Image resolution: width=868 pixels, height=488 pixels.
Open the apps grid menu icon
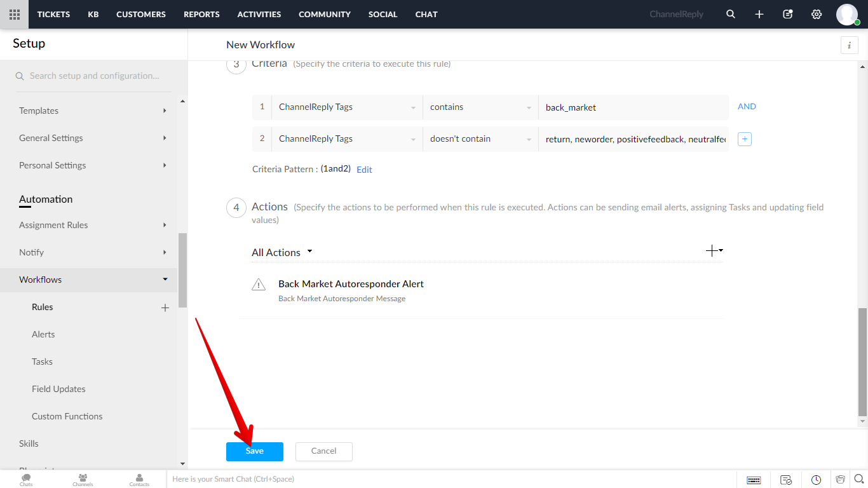tap(14, 14)
